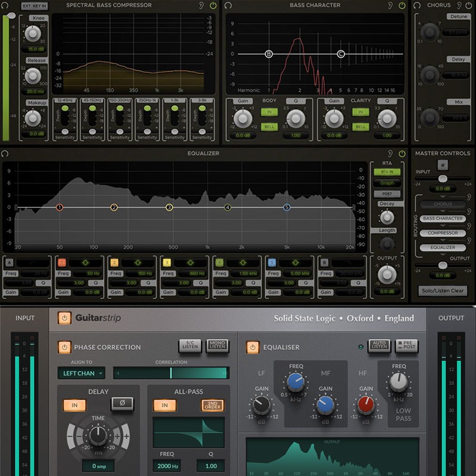Click the compressor threshold slider beside input meter
The height and width of the screenshot is (476, 476).
pos(11,15)
